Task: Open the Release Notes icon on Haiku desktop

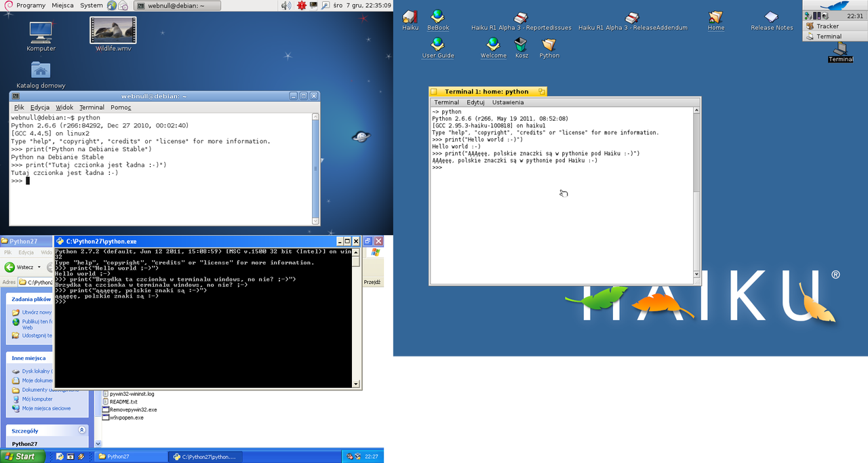Action: click(x=772, y=20)
